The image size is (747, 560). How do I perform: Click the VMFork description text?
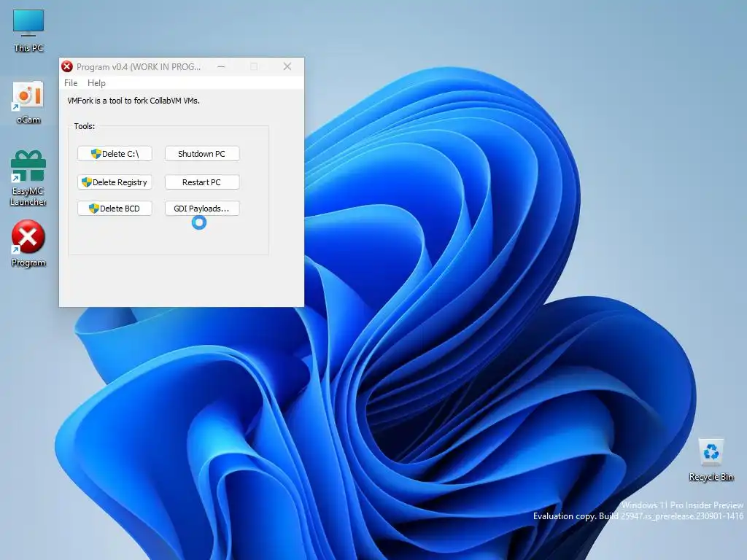[x=133, y=101]
